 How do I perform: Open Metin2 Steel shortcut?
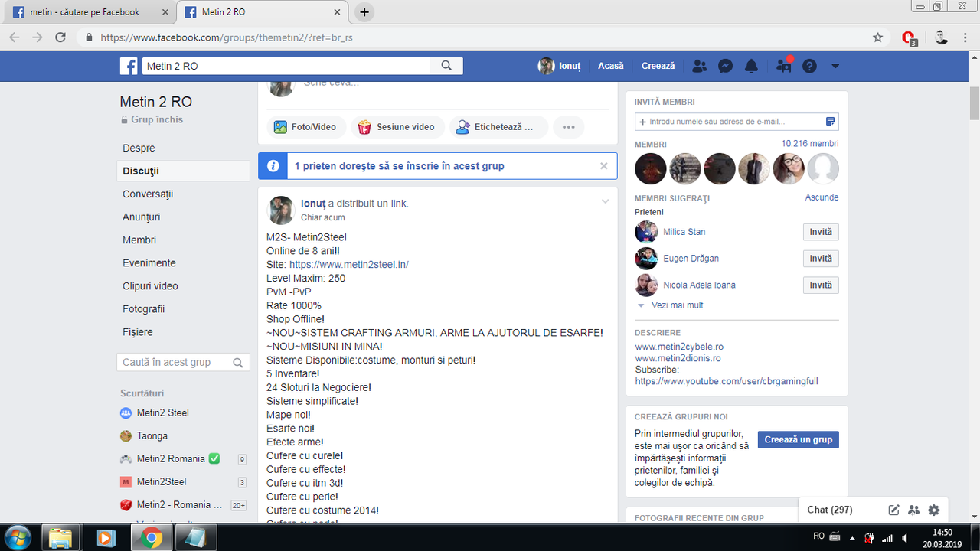point(162,412)
